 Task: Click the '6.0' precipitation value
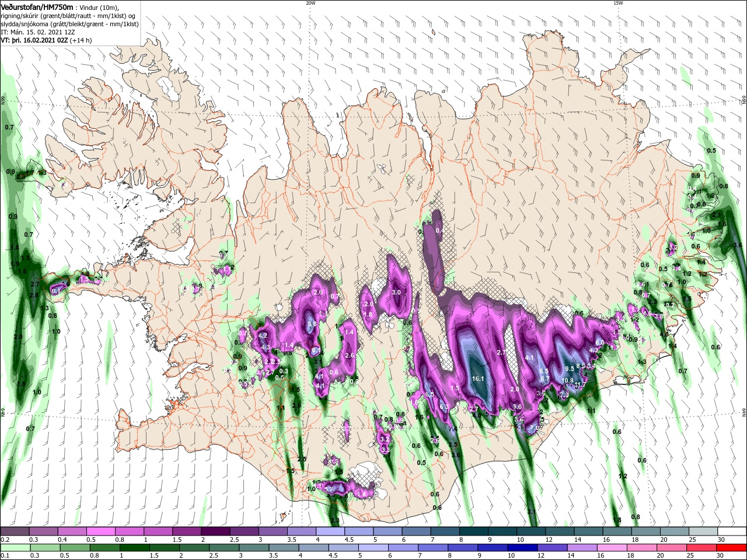[x=599, y=342]
